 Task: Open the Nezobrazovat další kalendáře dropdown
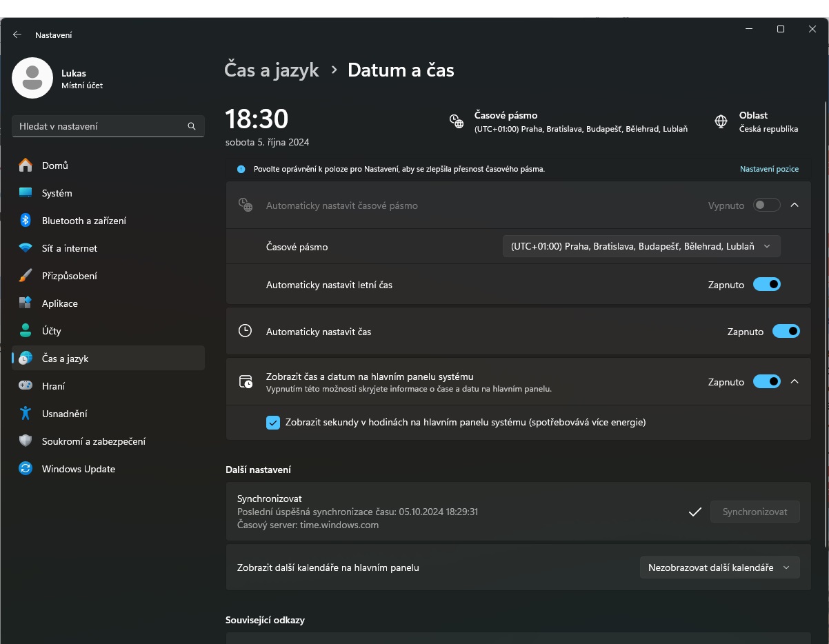(720, 567)
